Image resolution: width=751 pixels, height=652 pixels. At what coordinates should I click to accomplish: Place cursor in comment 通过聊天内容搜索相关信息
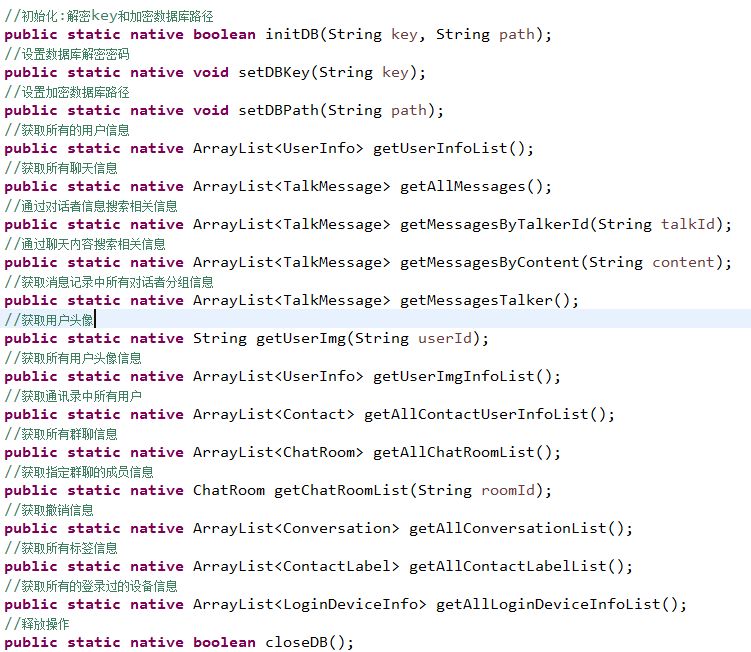85,244
